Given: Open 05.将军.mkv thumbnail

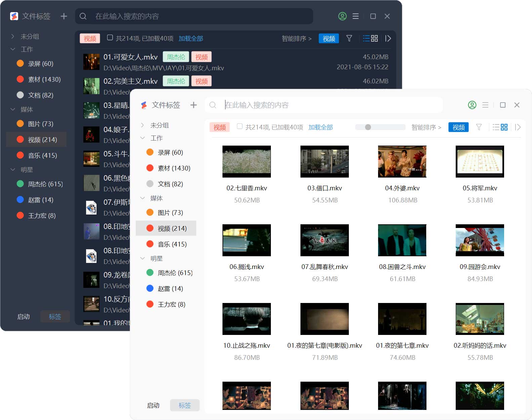Looking at the screenshot, I should tap(480, 161).
